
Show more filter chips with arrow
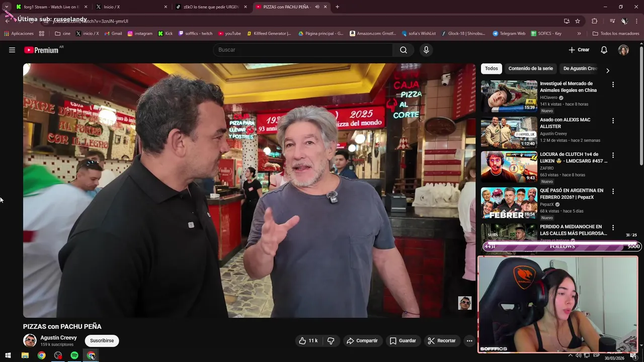click(x=607, y=70)
